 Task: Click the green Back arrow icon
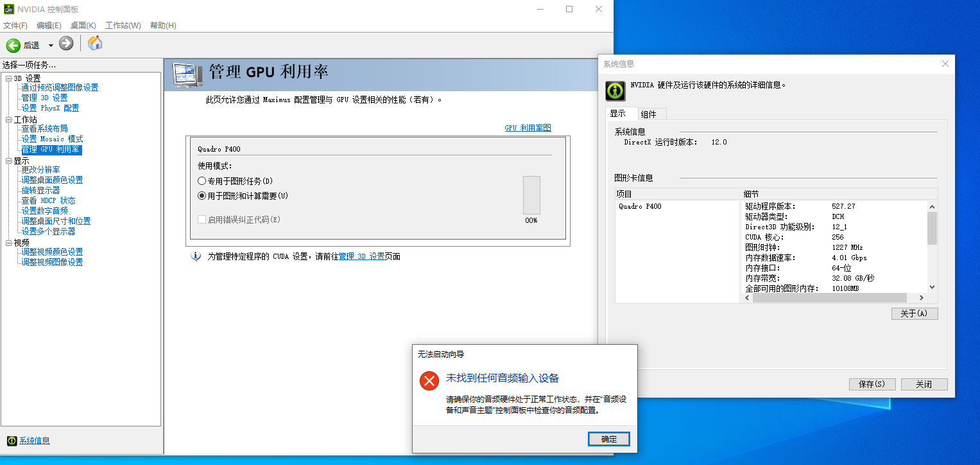click(13, 45)
